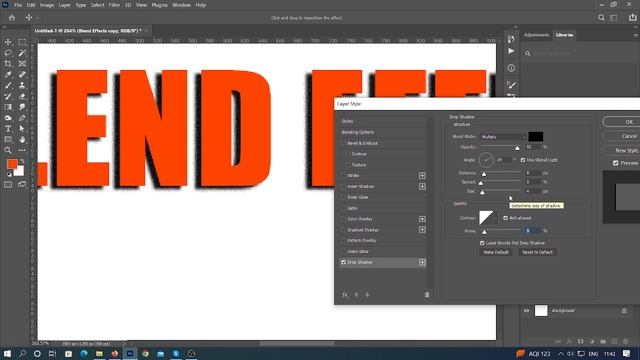Open the fx menu in Layer Style
The width and height of the screenshot is (640, 360).
[345, 295]
